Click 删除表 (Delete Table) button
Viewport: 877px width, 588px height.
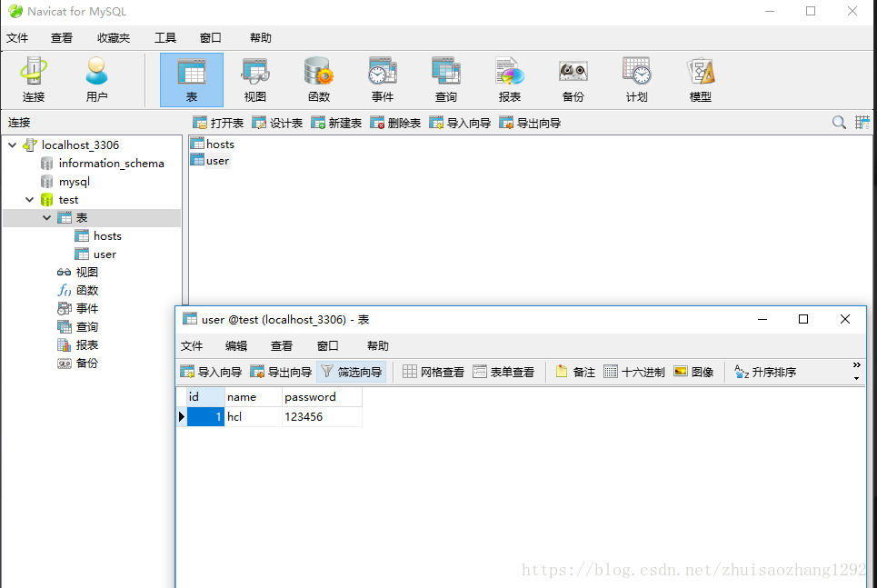(x=395, y=123)
